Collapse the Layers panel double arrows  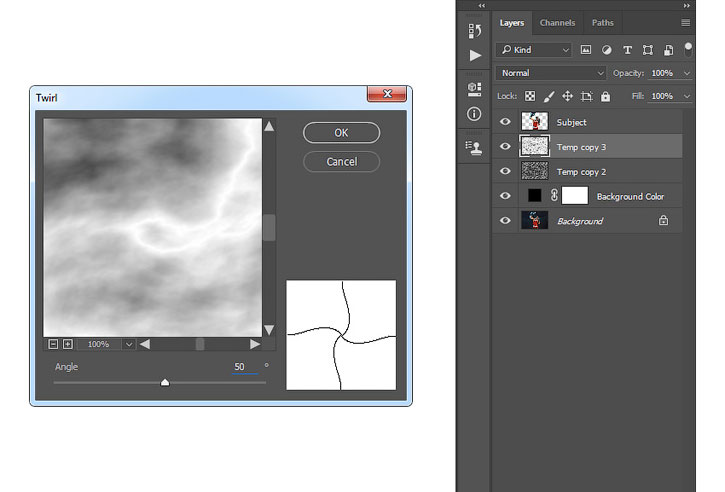(x=687, y=6)
